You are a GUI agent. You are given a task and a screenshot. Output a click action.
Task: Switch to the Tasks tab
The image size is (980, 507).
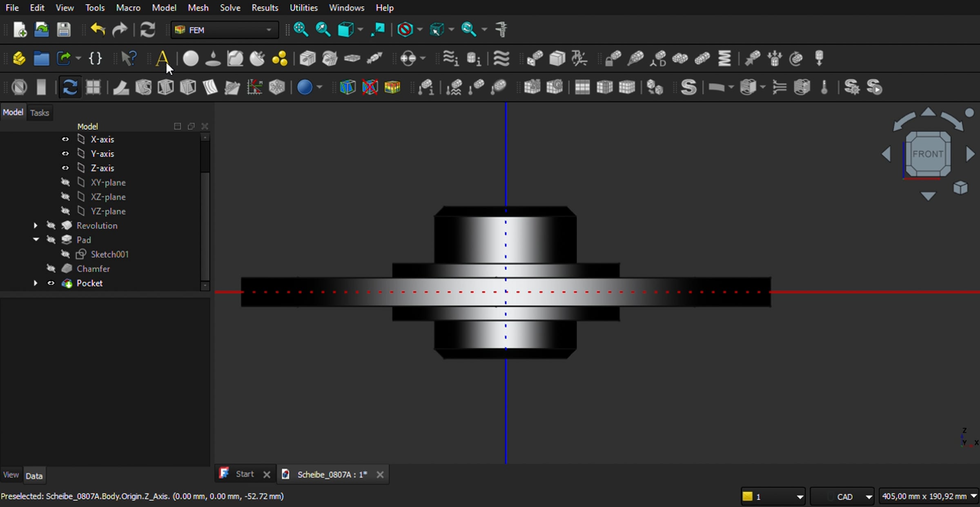[39, 112]
